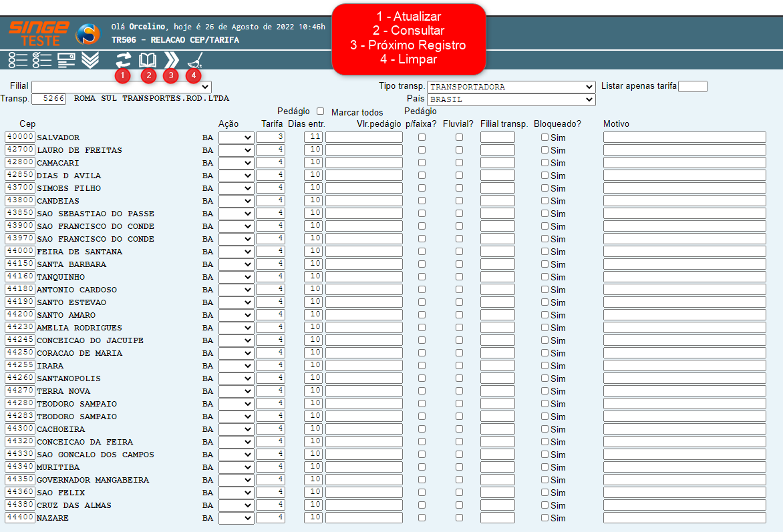Click the Cep field 44283
The height and width of the screenshot is (532, 783).
coord(20,416)
